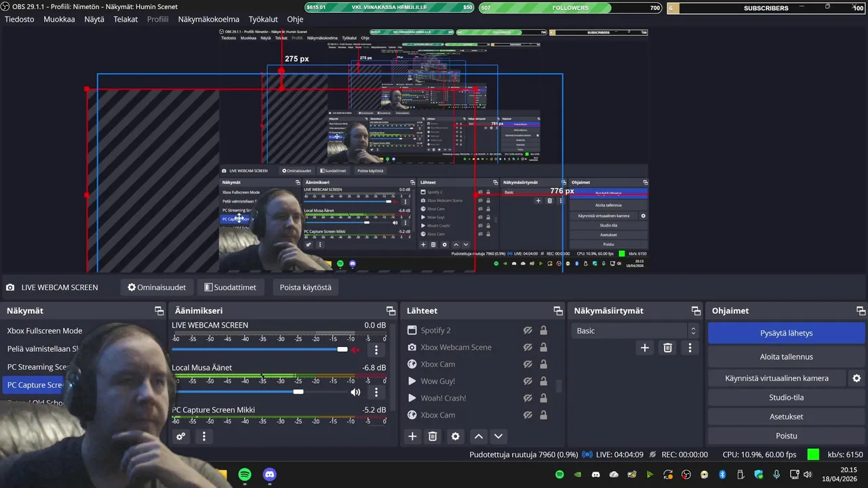Image resolution: width=868 pixels, height=488 pixels.
Task: Undock the Lähteet panel with its float icon
Action: [x=558, y=310]
